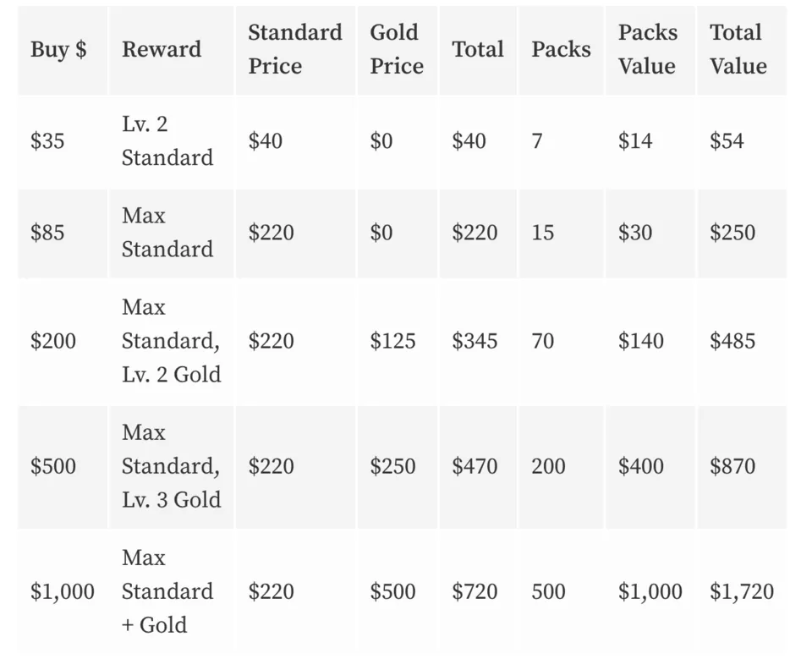Click the $250 total value cell
Screen dimensions: 812x659
[732, 233]
